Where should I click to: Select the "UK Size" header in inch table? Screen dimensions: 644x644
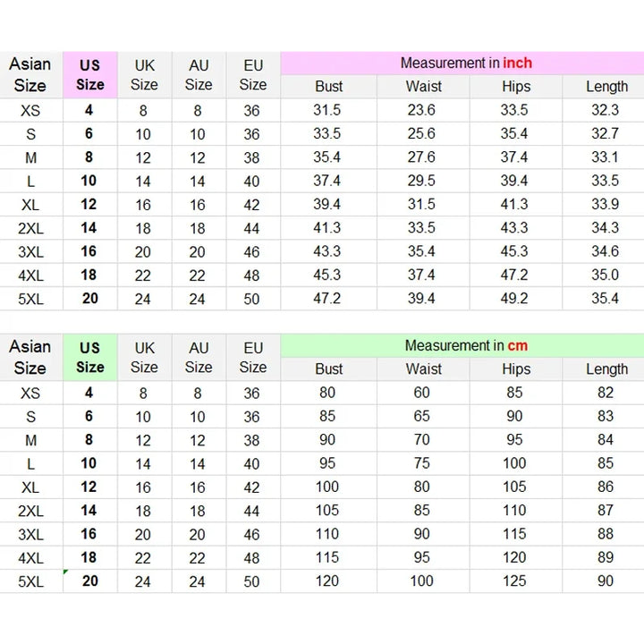[x=144, y=75]
